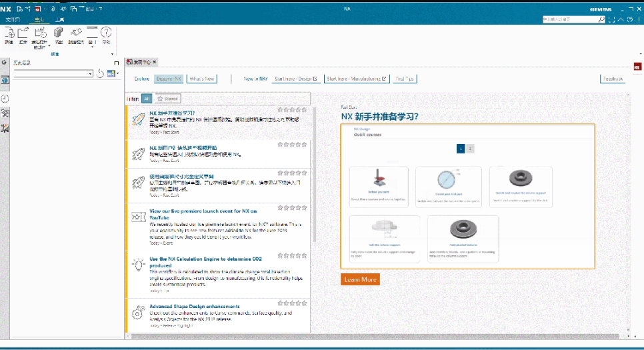Click the Learn More button

(x=360, y=279)
